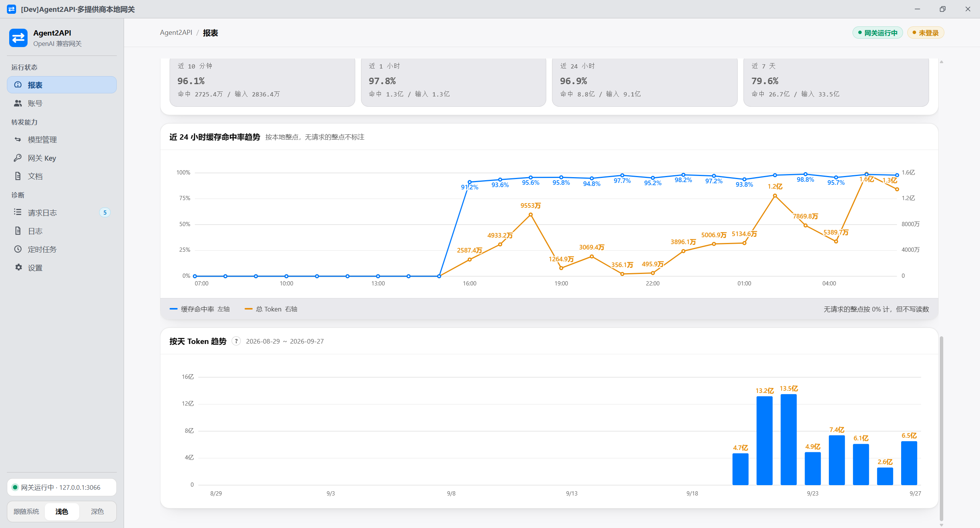Select 浅色 light theme option

62,512
